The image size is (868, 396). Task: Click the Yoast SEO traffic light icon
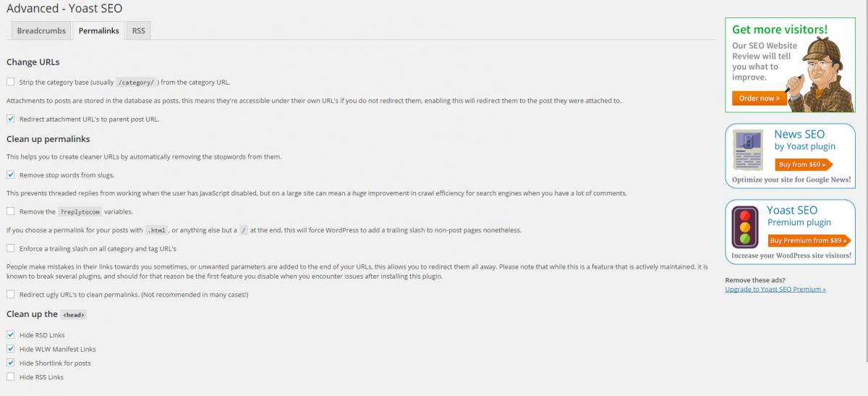(744, 227)
